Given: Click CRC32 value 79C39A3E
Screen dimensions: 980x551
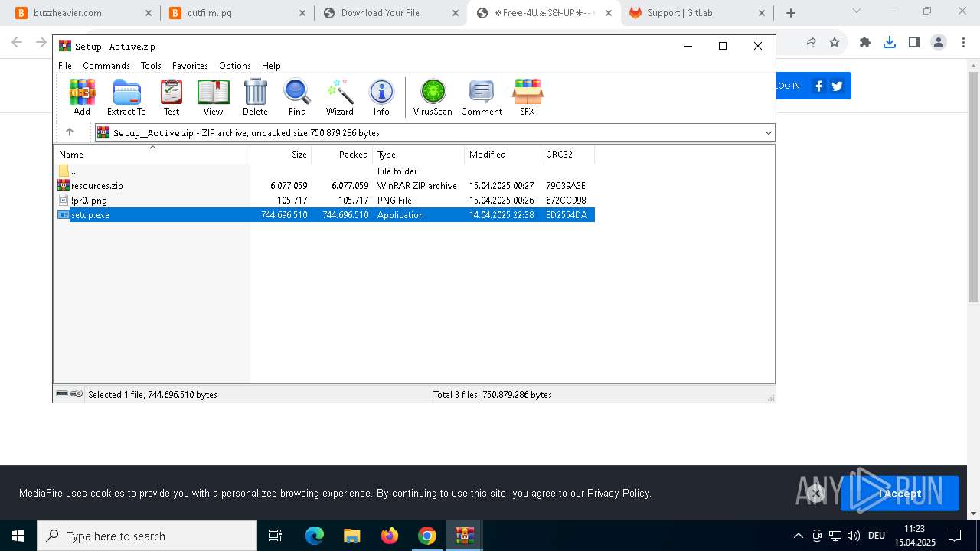Looking at the screenshot, I should point(566,186).
